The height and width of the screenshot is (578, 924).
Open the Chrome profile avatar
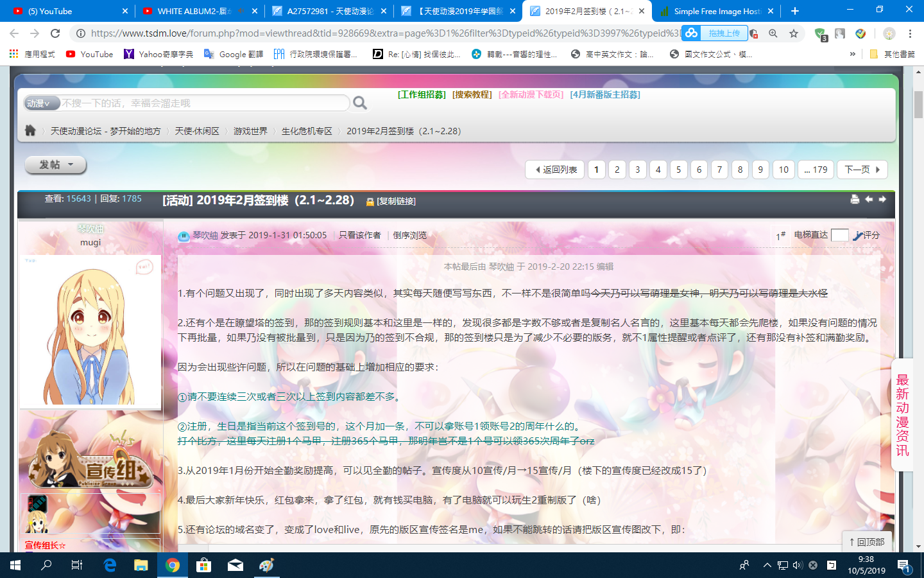pyautogui.click(x=889, y=33)
